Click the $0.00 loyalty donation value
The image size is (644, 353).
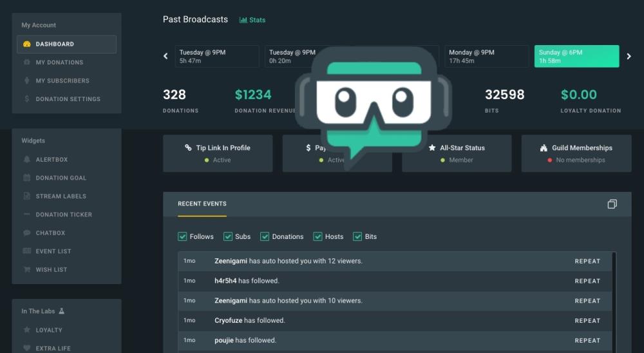pyautogui.click(x=579, y=95)
